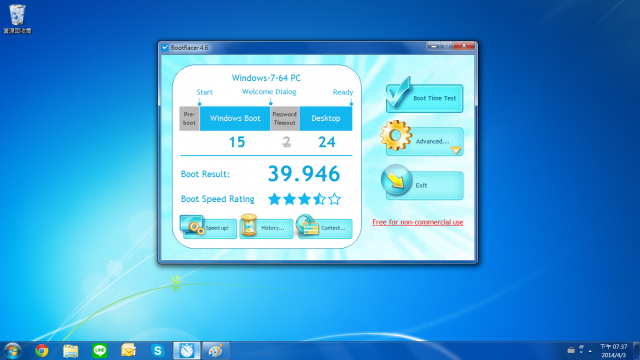640x360 pixels.
Task: Click the Windows Boot time 15
Action: coord(237,142)
